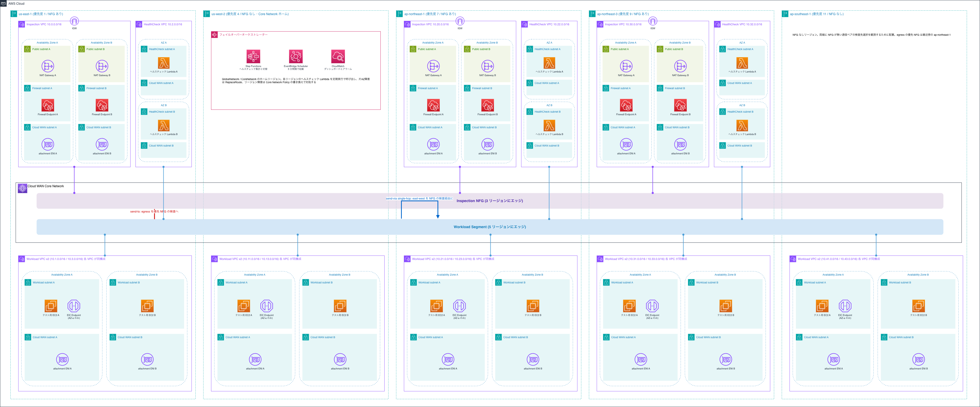
Task: Click the ap-southeast-1 'NFG なしリージョン' description note
Action: point(871,35)
